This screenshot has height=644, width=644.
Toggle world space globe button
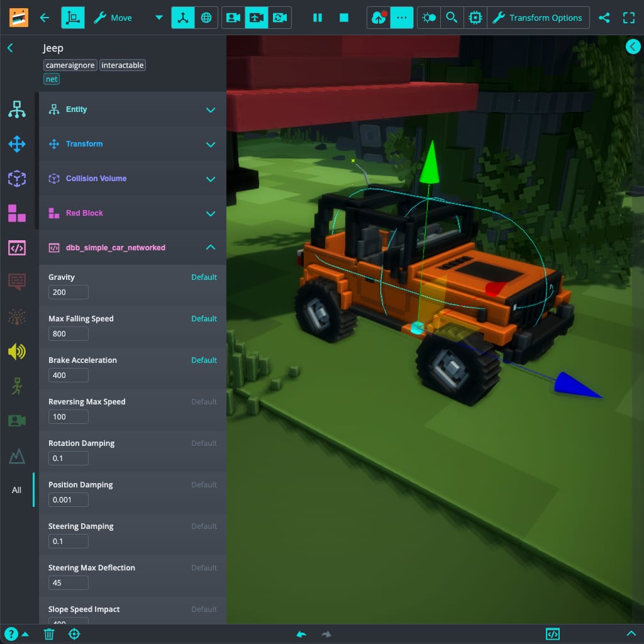pyautogui.click(x=206, y=18)
